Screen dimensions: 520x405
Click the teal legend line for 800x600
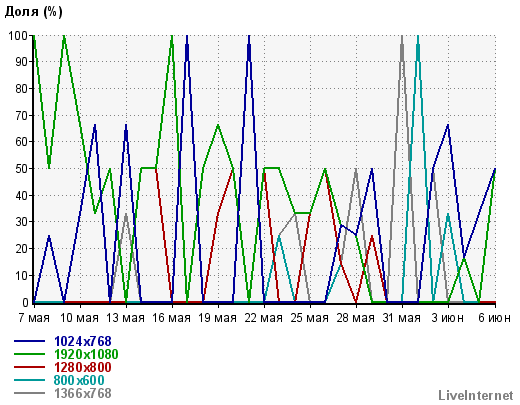(x=29, y=380)
